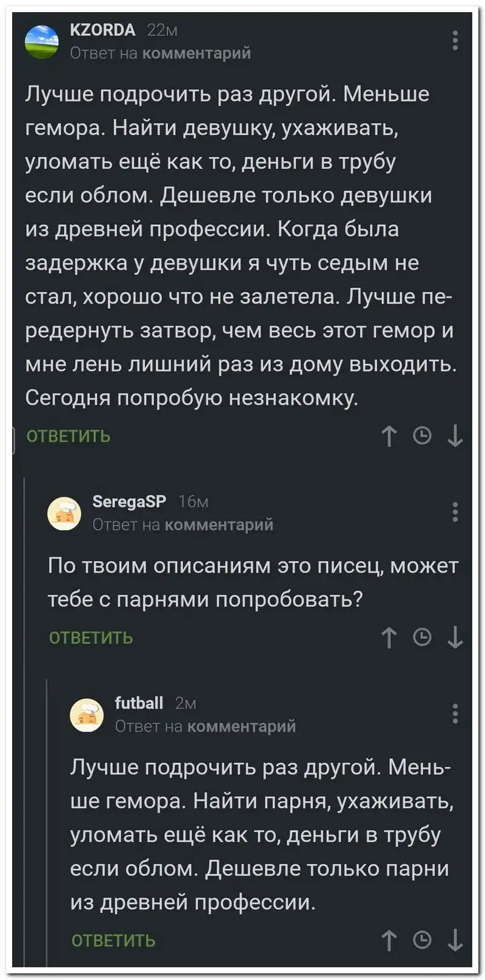
Task: Downvote KZORDA's comment
Action: (455, 436)
